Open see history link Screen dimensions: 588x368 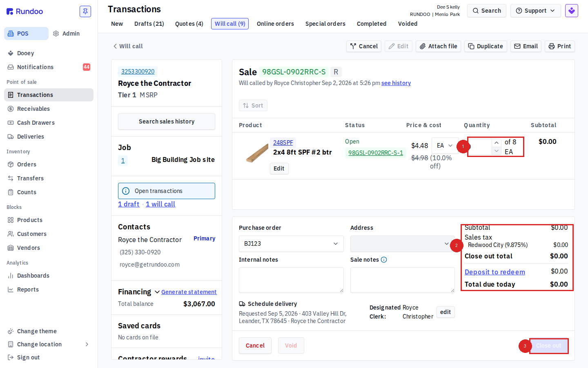[x=396, y=83]
